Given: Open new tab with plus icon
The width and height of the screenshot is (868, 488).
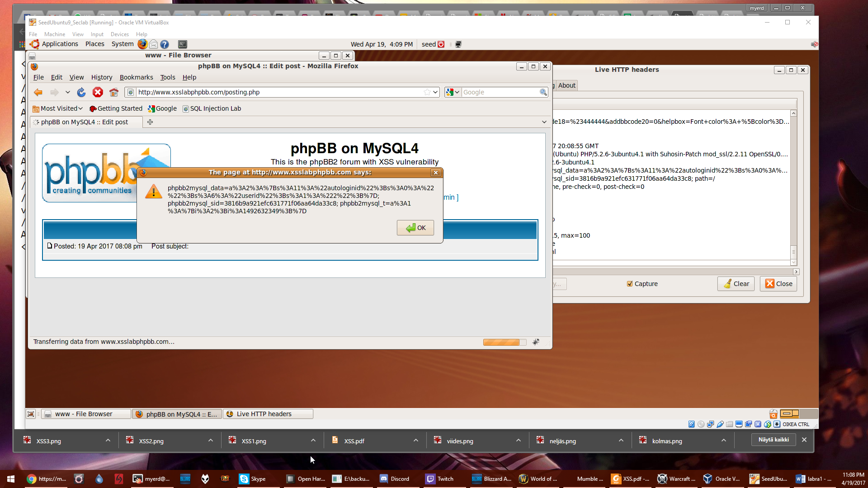Looking at the screenshot, I should coord(150,122).
